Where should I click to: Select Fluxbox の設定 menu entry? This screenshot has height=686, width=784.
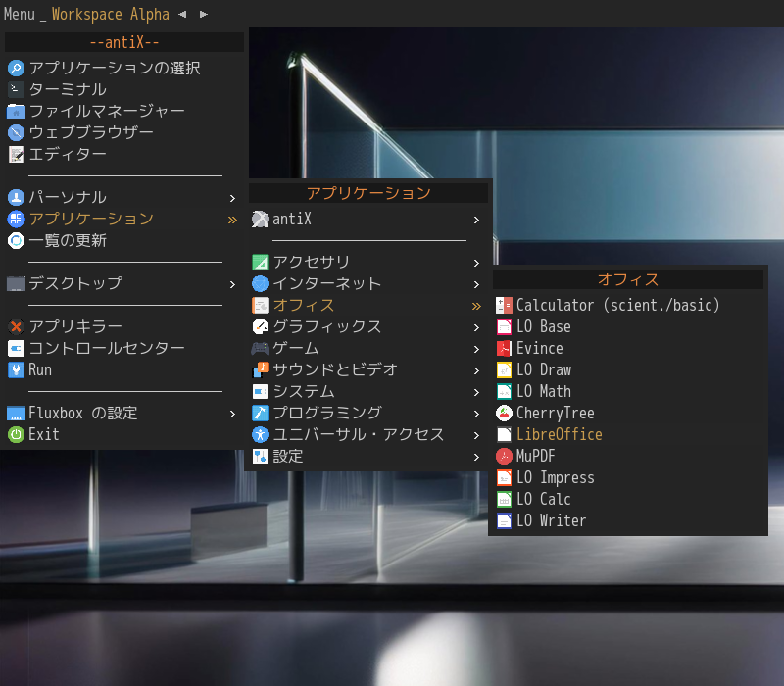[122, 413]
